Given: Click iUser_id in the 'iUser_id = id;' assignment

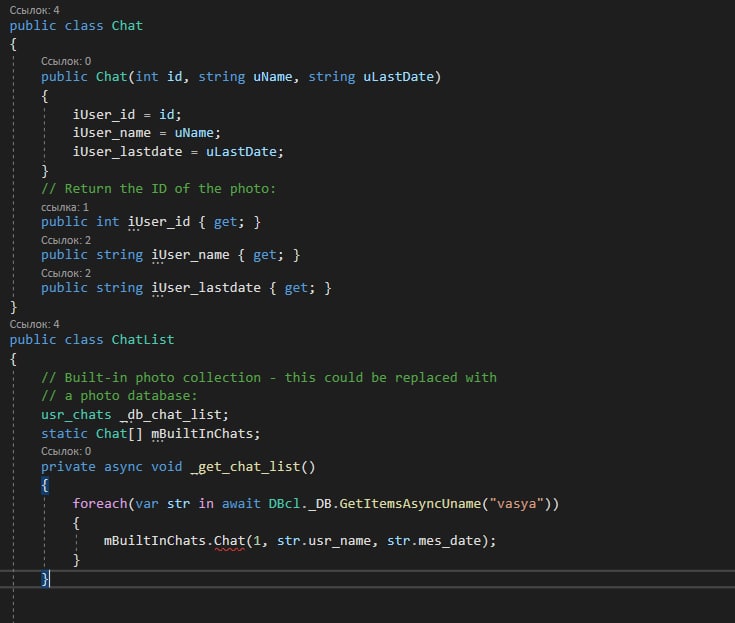Looking at the screenshot, I should click(x=104, y=115).
